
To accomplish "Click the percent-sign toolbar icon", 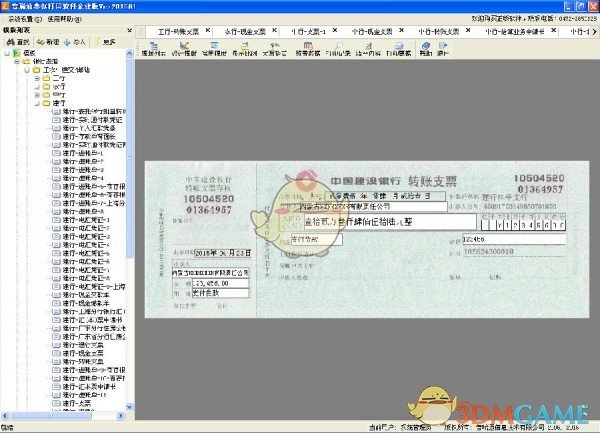I will pyautogui.click(x=274, y=46).
